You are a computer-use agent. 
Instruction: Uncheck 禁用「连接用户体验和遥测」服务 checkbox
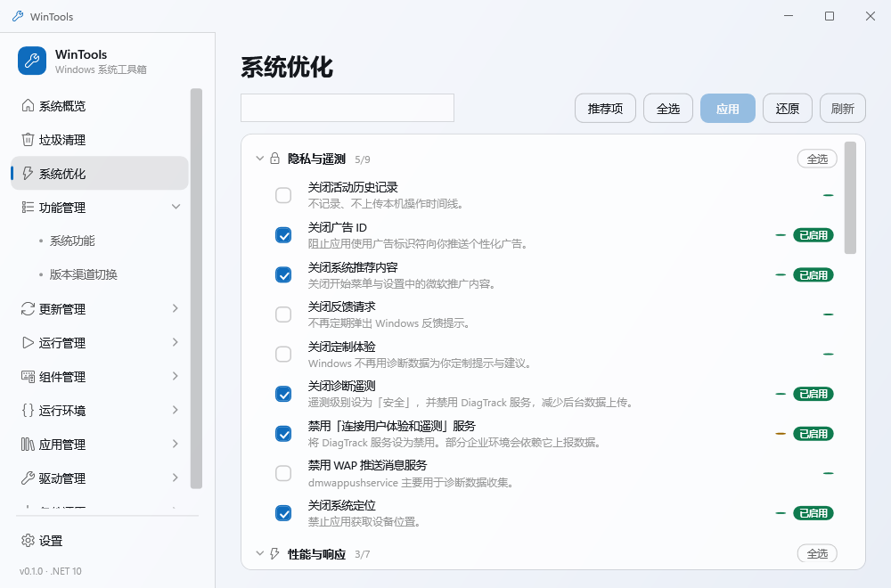[283, 434]
